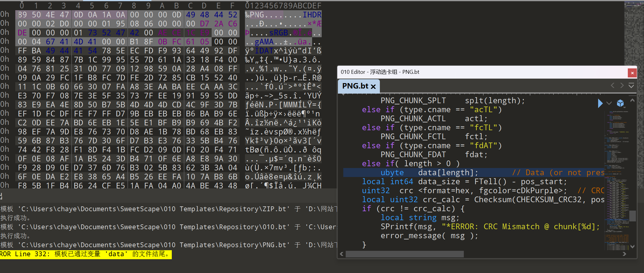Close the floating tab group window
This screenshot has width=644, height=273.
tap(632, 73)
